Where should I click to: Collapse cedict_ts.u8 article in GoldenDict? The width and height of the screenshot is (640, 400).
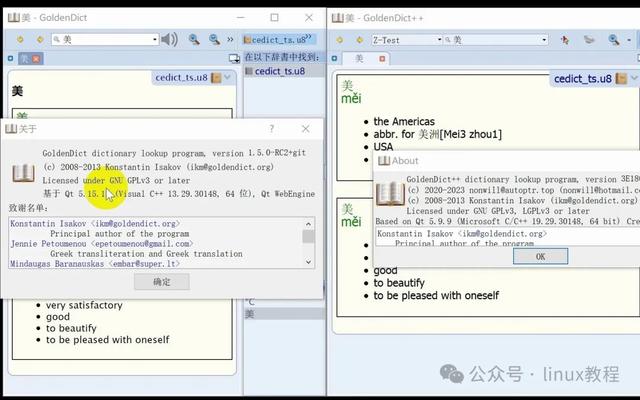pos(228,77)
